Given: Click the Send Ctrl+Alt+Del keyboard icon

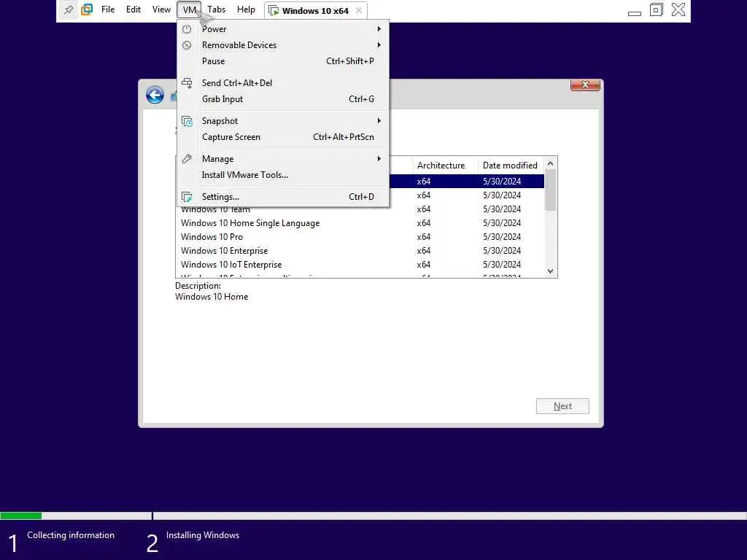Looking at the screenshot, I should 187,83.
